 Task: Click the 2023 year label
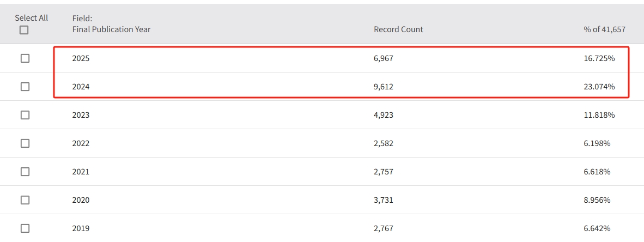[81, 115]
